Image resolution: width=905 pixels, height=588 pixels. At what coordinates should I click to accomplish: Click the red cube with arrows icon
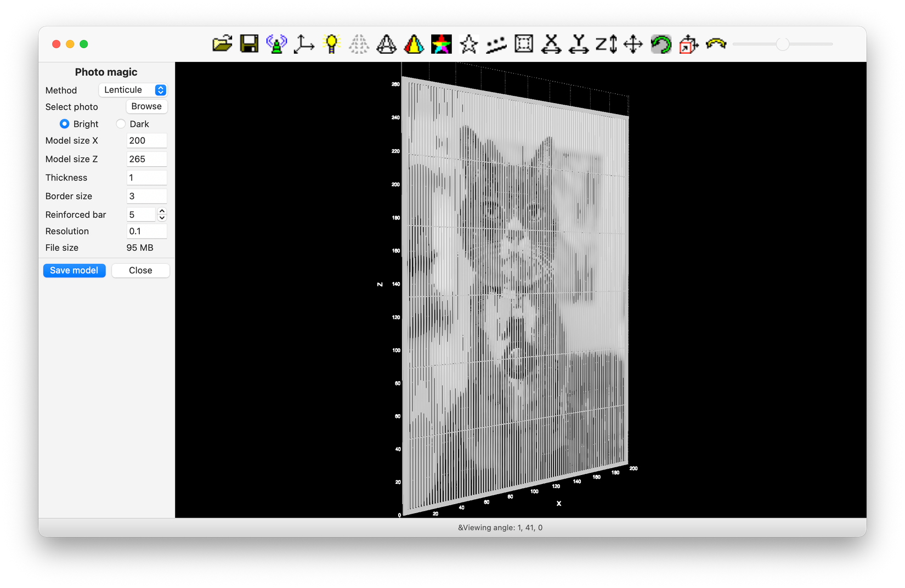[x=688, y=44]
